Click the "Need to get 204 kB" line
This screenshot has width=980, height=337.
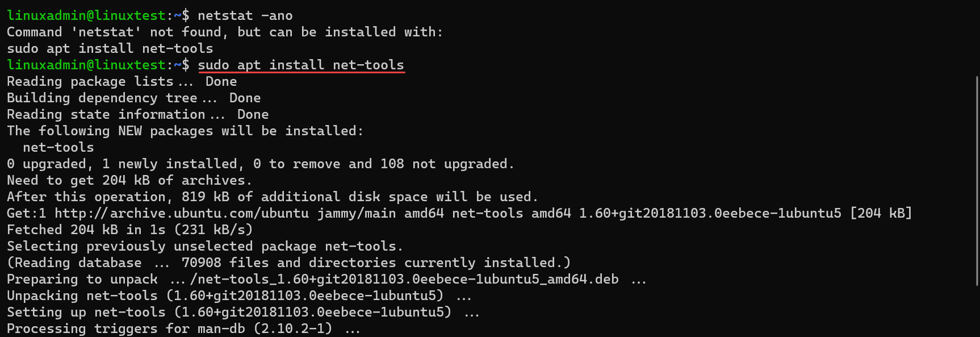click(129, 181)
